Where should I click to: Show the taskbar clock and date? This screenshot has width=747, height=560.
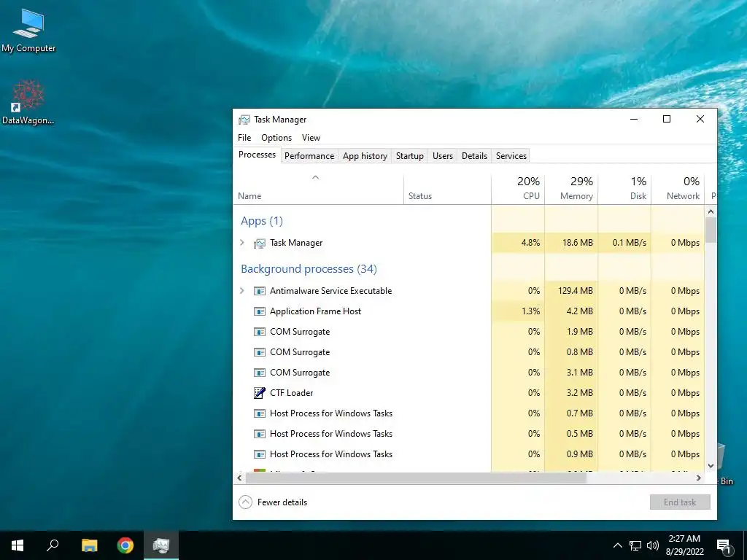point(684,545)
